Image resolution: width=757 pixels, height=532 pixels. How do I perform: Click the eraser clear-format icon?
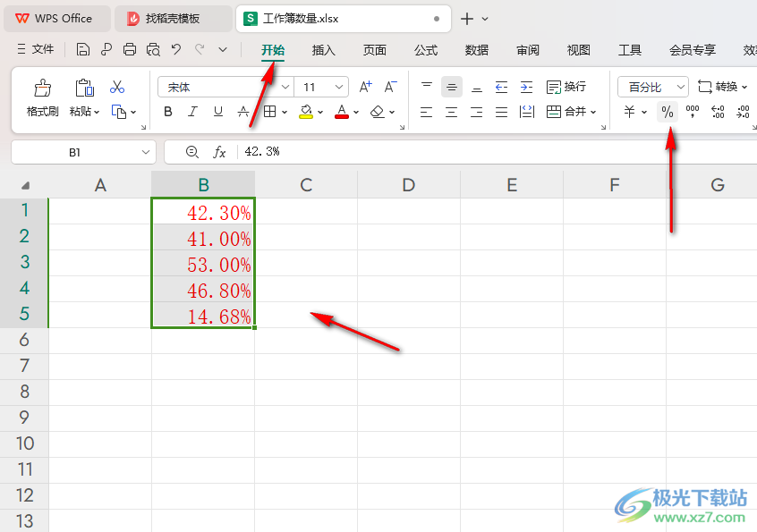pyautogui.click(x=377, y=112)
